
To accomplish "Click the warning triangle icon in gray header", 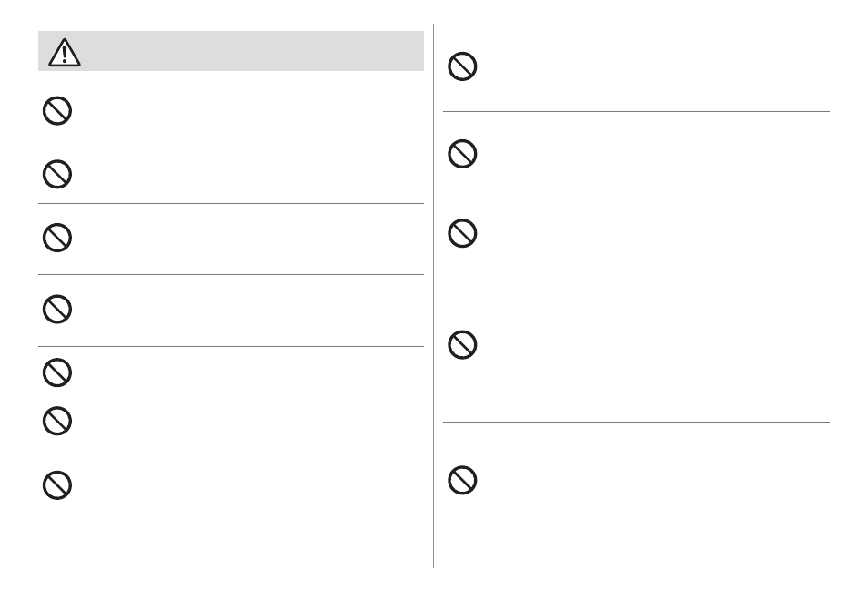I will (65, 53).
